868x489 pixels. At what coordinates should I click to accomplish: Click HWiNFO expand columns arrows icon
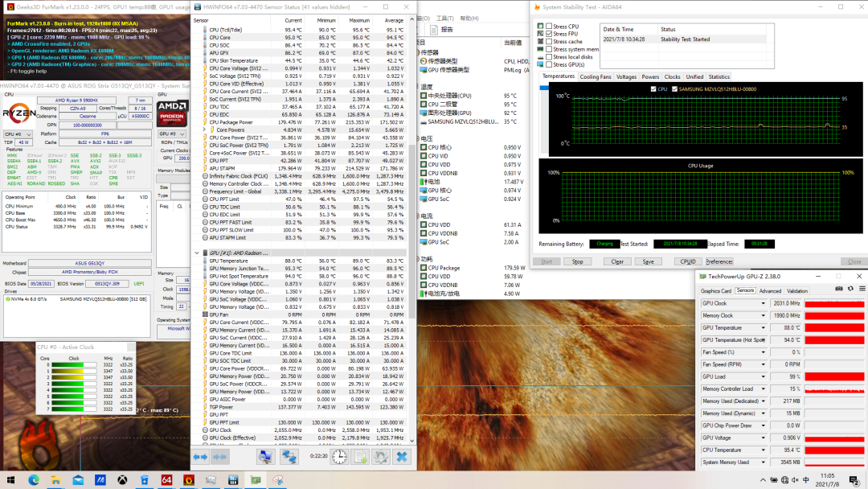pyautogui.click(x=201, y=456)
